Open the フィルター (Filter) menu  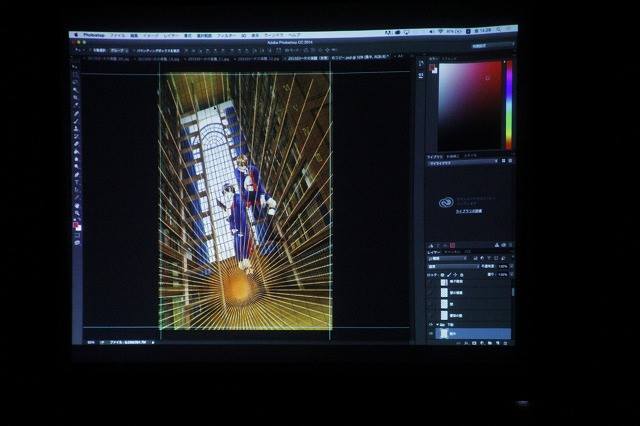pyautogui.click(x=226, y=34)
